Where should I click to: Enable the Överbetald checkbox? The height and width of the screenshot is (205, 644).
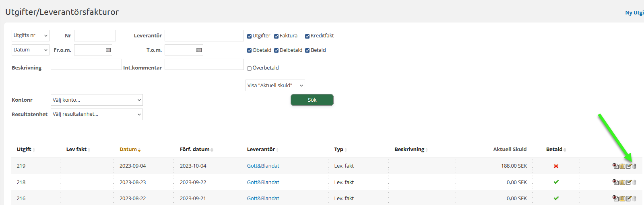tap(249, 68)
